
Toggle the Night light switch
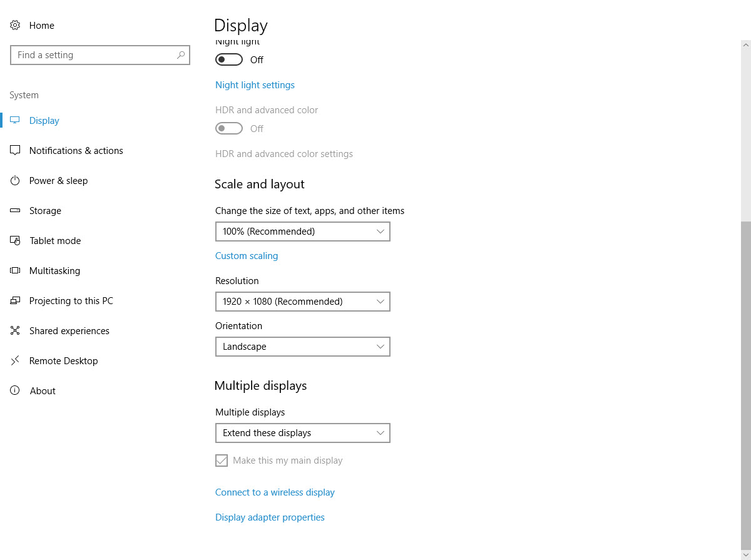point(228,59)
